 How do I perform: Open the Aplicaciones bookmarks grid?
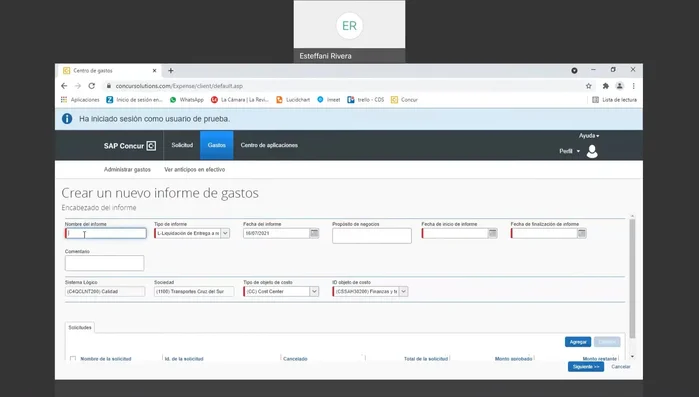point(80,100)
